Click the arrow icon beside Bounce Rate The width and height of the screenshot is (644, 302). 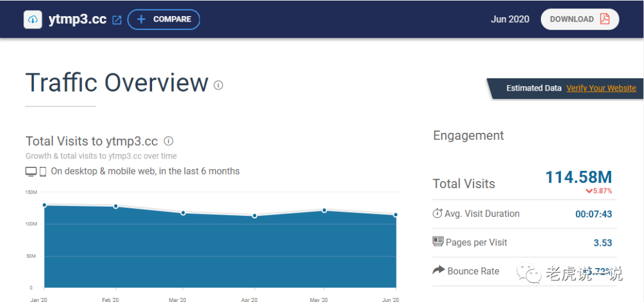[439, 270]
